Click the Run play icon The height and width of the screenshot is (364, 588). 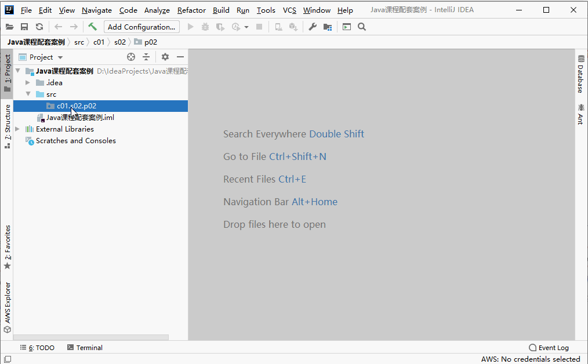point(191,27)
